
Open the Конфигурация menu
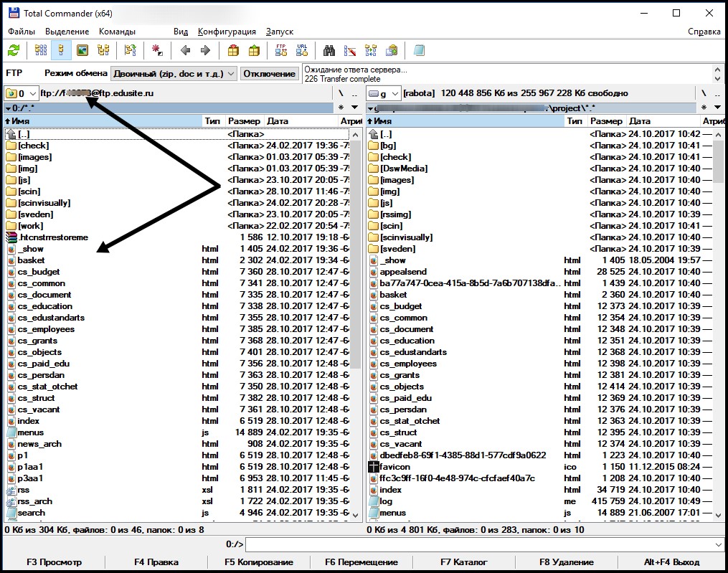click(x=227, y=32)
